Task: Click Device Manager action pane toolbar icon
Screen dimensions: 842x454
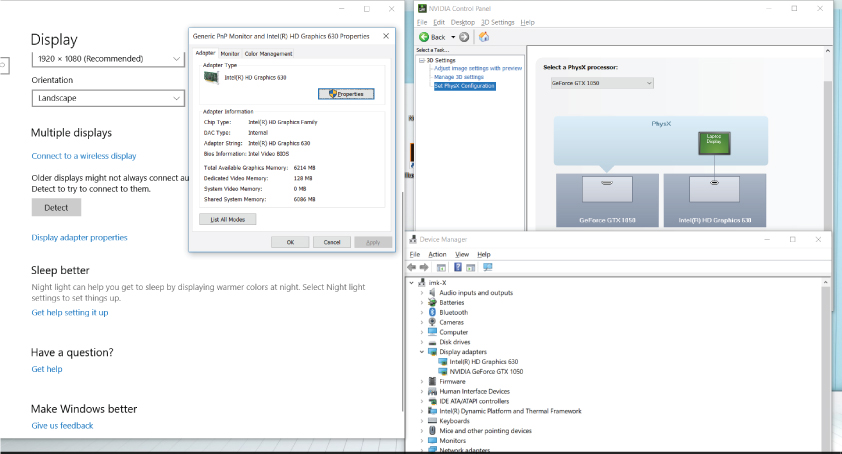Action: [470, 267]
